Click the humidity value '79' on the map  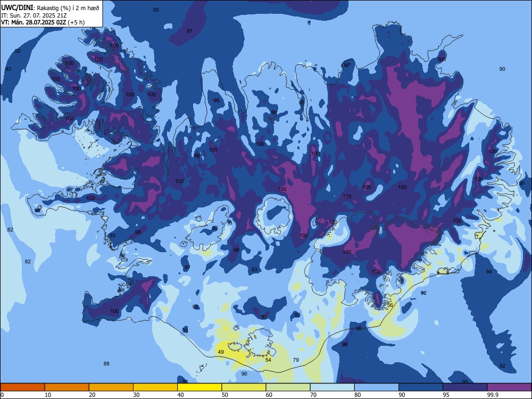[296, 360]
